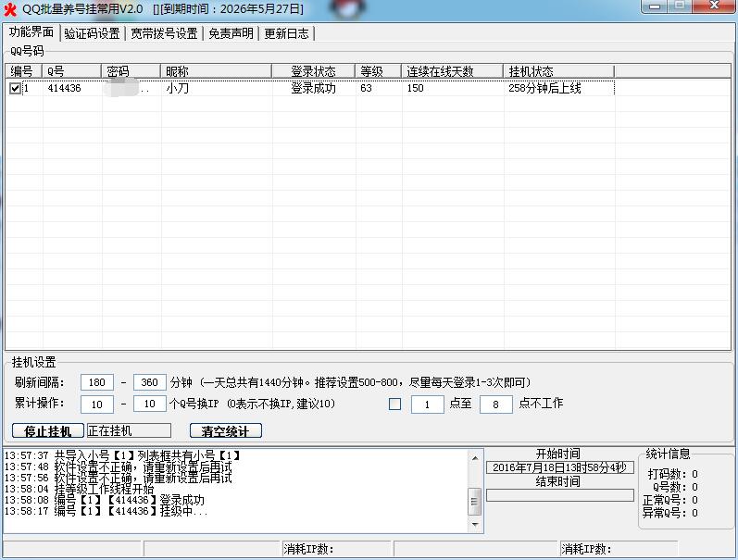This screenshot has width=738, height=560.
Task: Click the 累计操作 label
Action: tap(39, 404)
